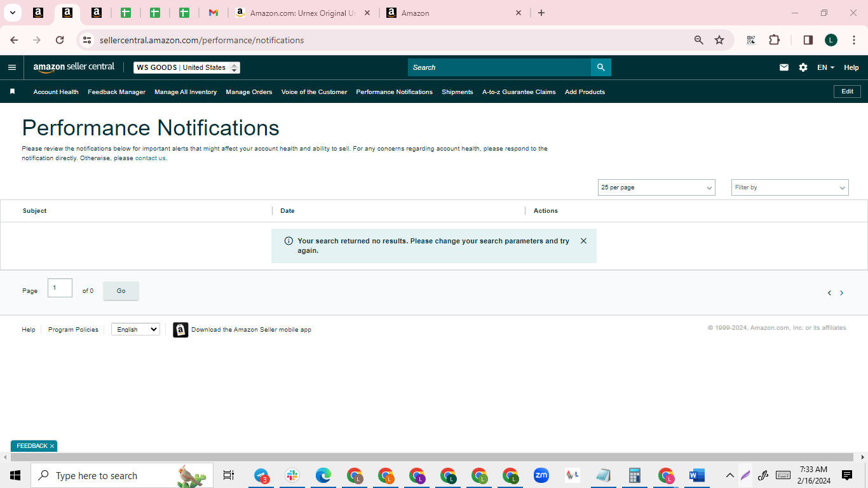Open Telegram from the taskbar
The image size is (868, 488).
coord(262,475)
